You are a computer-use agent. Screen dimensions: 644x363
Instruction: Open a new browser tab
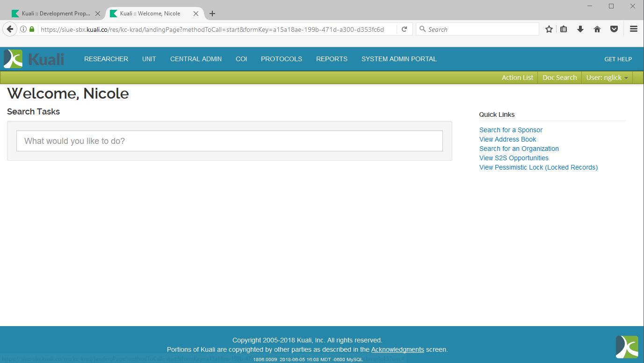click(212, 14)
